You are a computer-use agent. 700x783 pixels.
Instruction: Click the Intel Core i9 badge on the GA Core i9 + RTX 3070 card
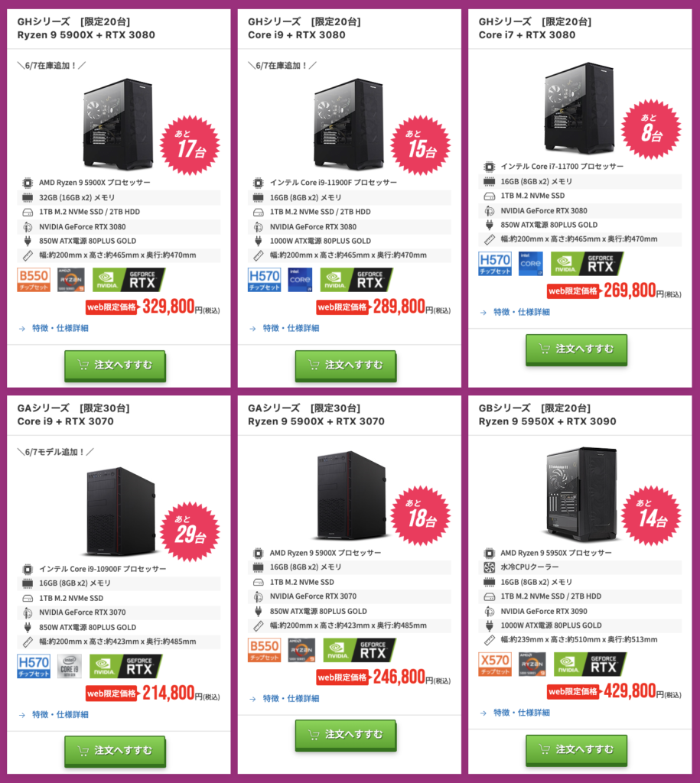click(x=70, y=667)
